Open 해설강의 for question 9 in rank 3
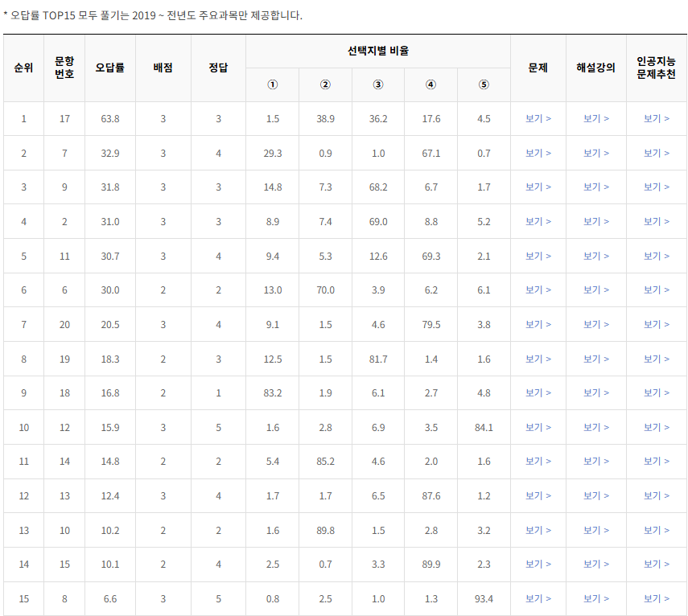Screen dimensions: 688x616 click(595, 187)
